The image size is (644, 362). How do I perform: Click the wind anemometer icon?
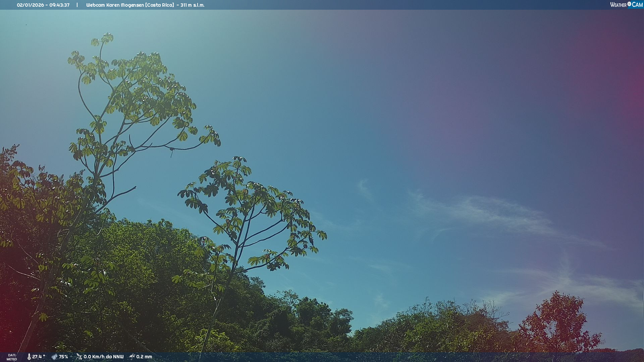point(79,357)
